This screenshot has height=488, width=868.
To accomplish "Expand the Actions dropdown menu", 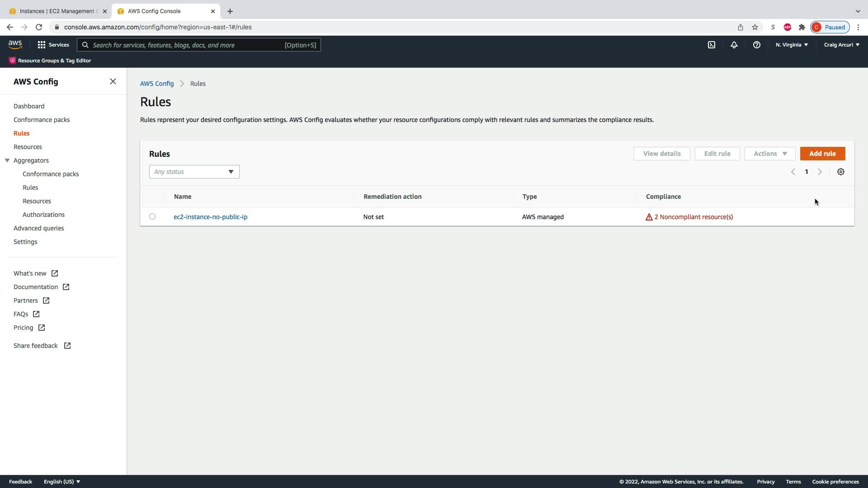I will [769, 154].
